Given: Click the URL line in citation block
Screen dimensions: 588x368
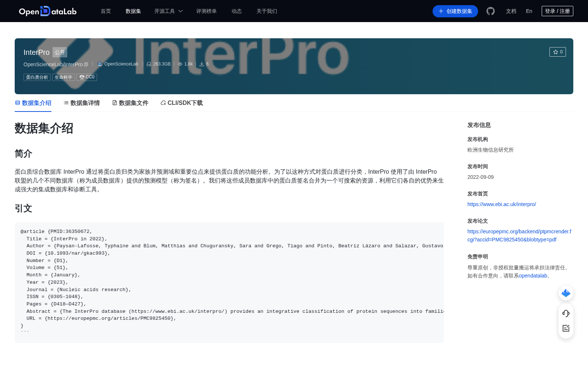Looking at the screenshot, I should [x=101, y=318].
